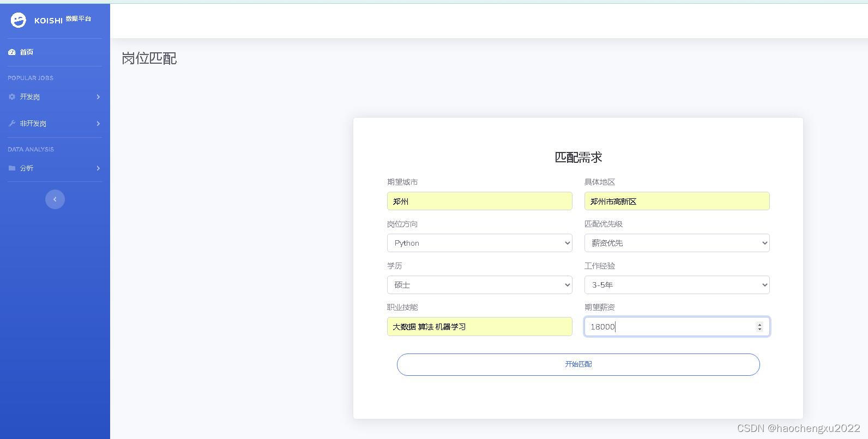Image resolution: width=868 pixels, height=439 pixels.
Task: Click the 学历 field label
Action: 395,266
